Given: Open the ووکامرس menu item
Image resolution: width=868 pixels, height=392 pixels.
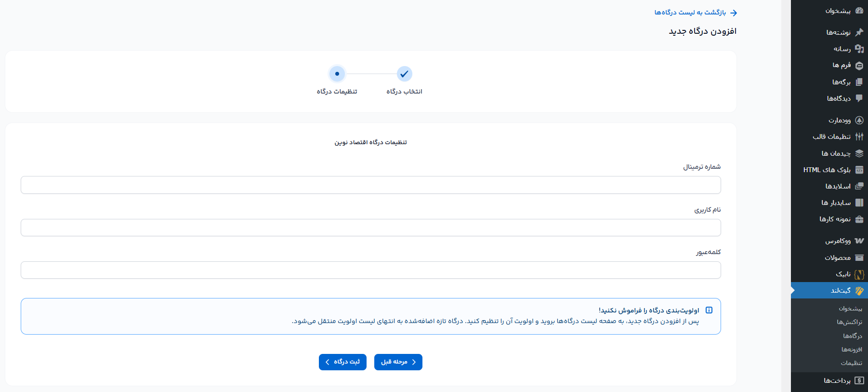Looking at the screenshot, I should (829, 241).
